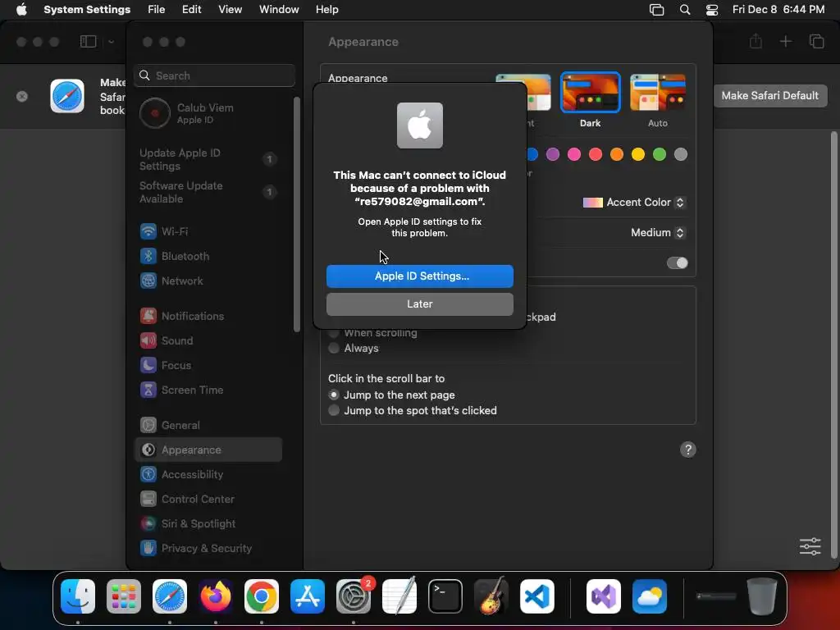Select Siri & Spotlight in the sidebar
The image size is (840, 630).
[208, 524]
